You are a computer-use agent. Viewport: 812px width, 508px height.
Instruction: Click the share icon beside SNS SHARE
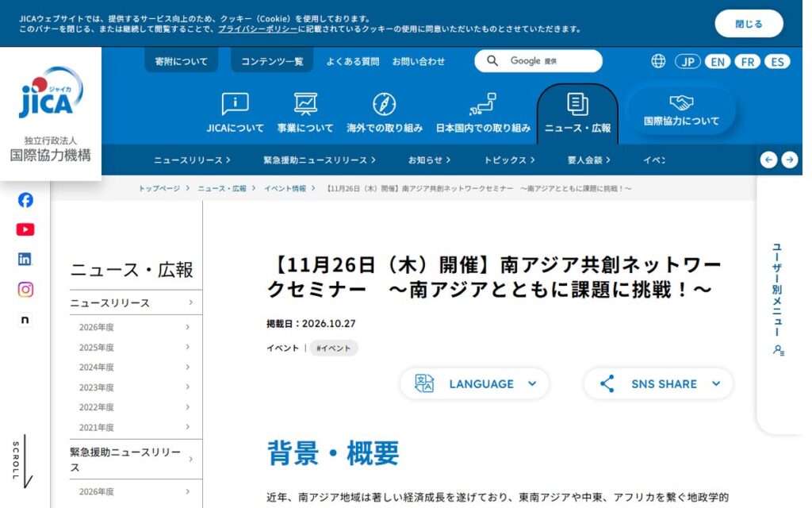click(607, 383)
